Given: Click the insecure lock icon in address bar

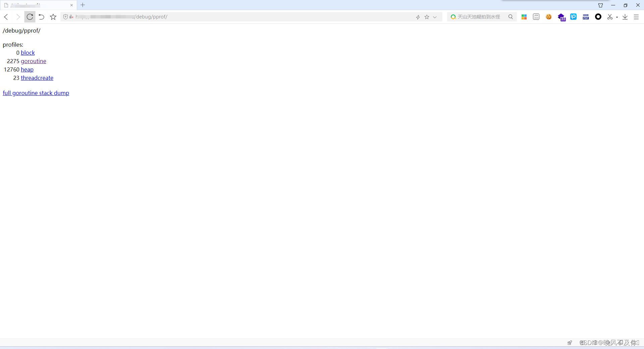Looking at the screenshot, I should point(71,17).
